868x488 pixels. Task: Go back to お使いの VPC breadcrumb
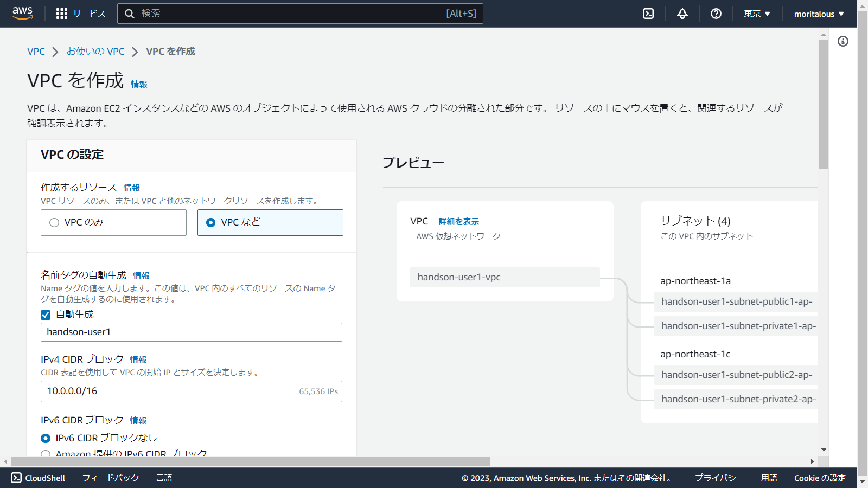coord(95,51)
